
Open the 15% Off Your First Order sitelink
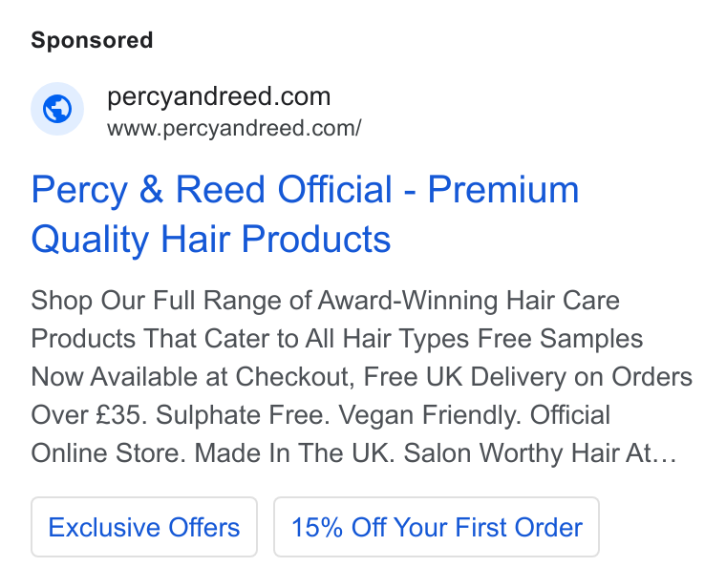(437, 527)
